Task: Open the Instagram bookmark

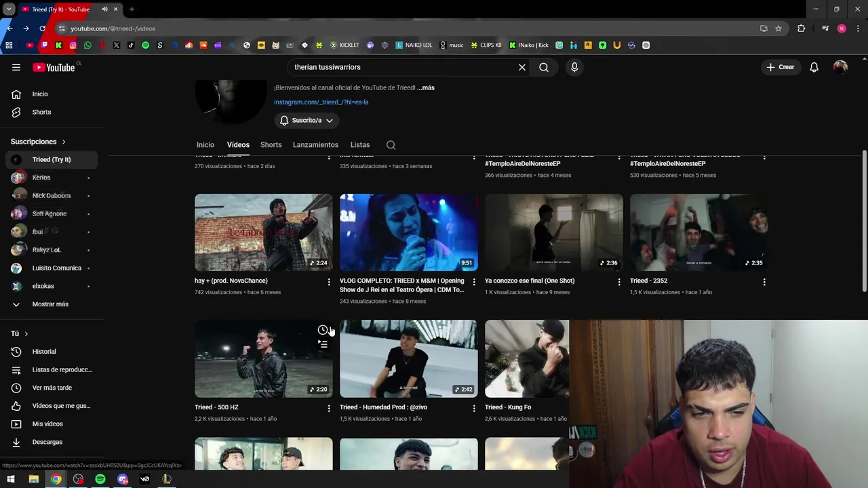Action: point(73,45)
